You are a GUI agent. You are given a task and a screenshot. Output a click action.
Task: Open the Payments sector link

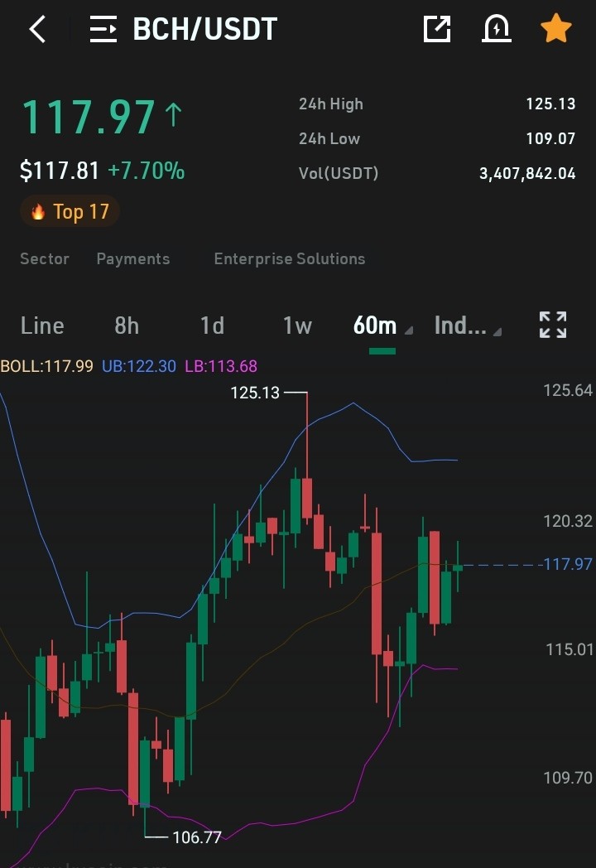(x=133, y=258)
